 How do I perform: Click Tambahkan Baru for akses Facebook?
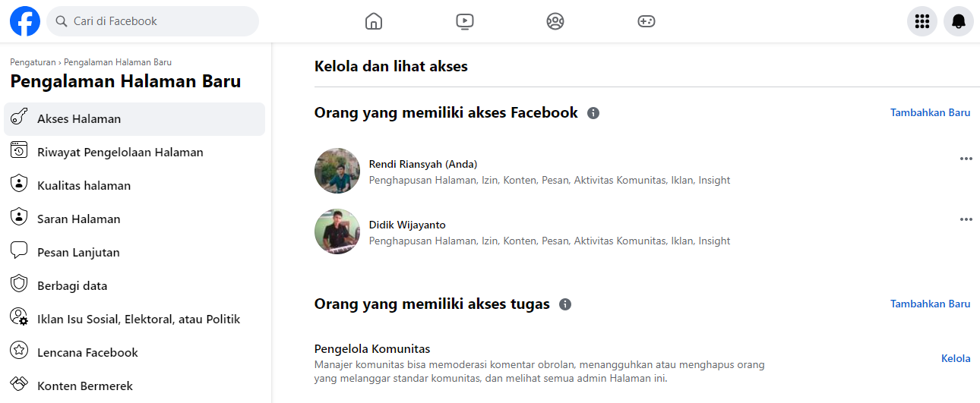[930, 112]
